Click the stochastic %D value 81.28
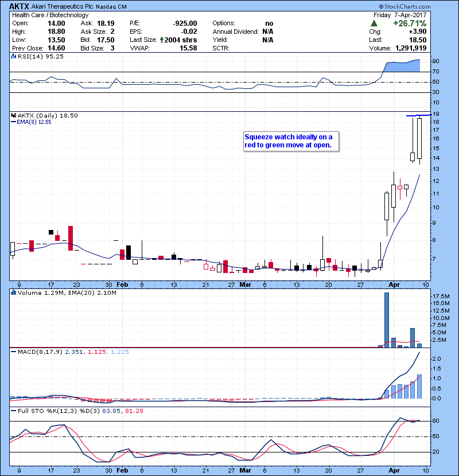The image size is (459, 476). pyautogui.click(x=134, y=411)
